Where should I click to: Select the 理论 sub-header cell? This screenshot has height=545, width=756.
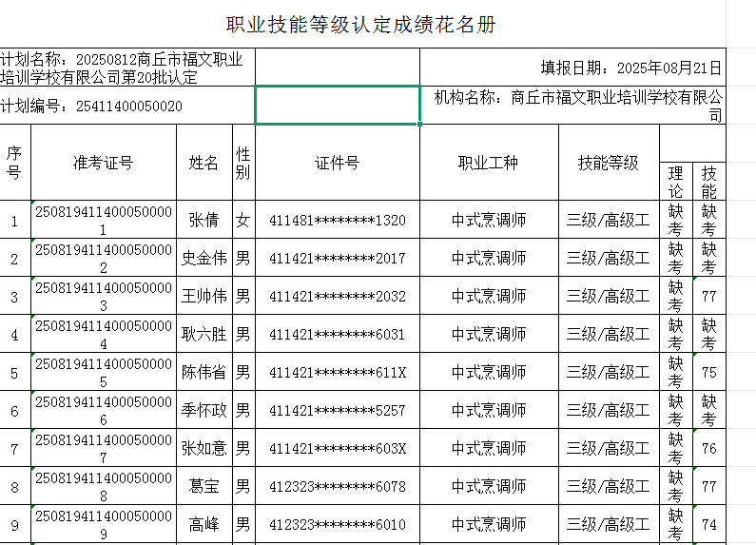(x=675, y=182)
